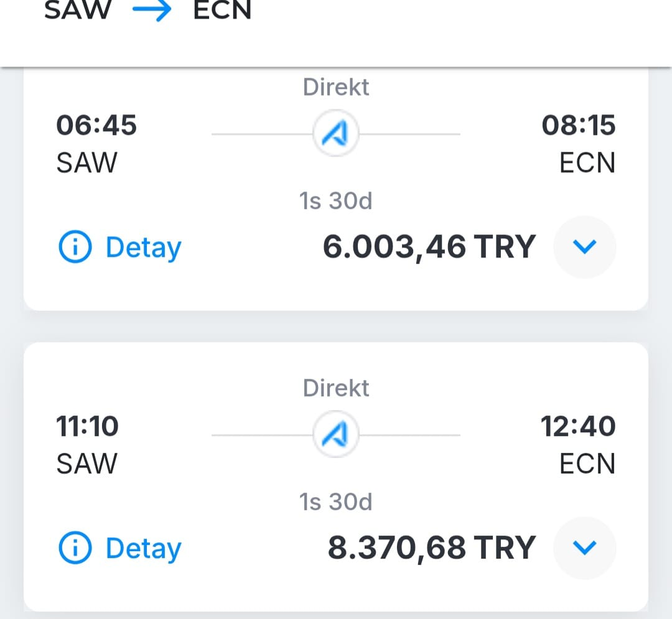Screen dimensions: 672x619
Task: Click the info icon on the 8.370,68 TRY flight
Action: (75, 549)
